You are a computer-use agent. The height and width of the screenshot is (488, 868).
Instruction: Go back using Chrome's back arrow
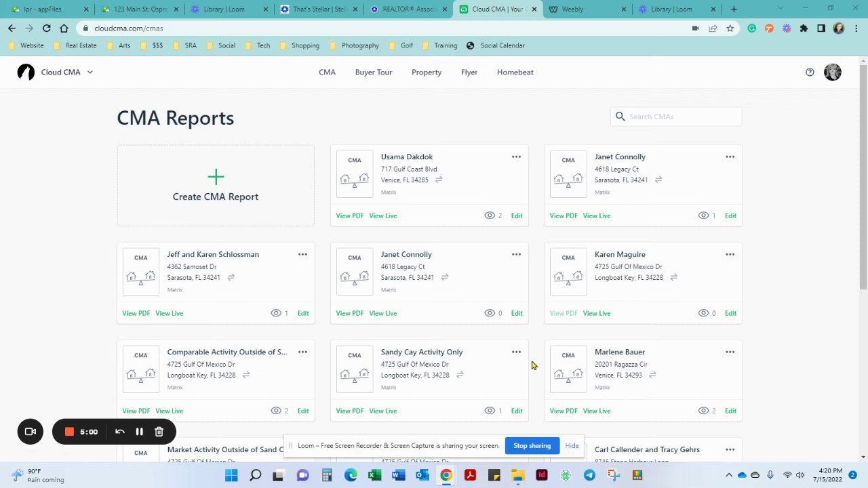[x=12, y=28]
